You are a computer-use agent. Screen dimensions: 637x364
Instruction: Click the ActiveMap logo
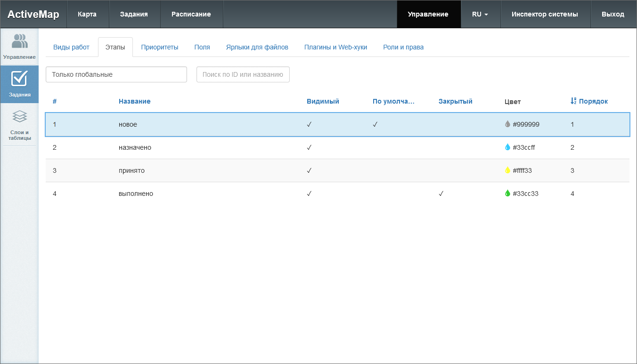coord(33,14)
